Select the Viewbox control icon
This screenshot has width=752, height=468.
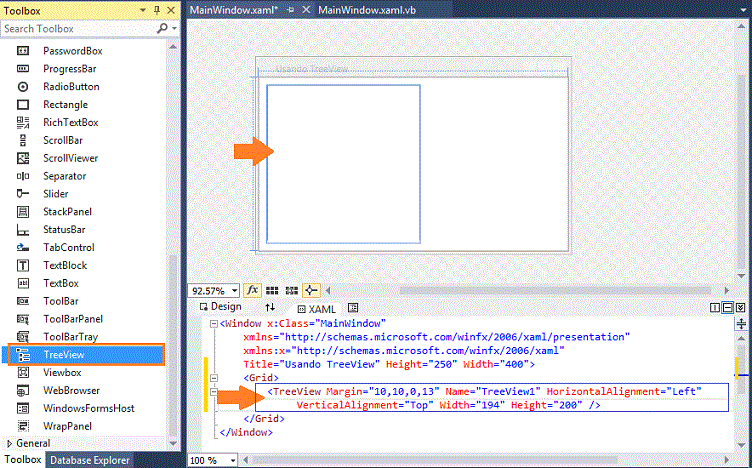[x=23, y=373]
